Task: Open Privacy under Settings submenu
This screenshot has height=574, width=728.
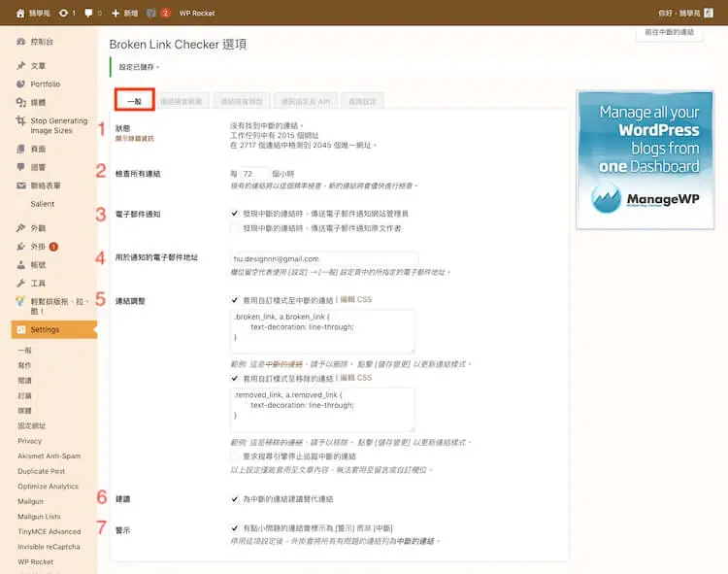Action: click(x=30, y=441)
